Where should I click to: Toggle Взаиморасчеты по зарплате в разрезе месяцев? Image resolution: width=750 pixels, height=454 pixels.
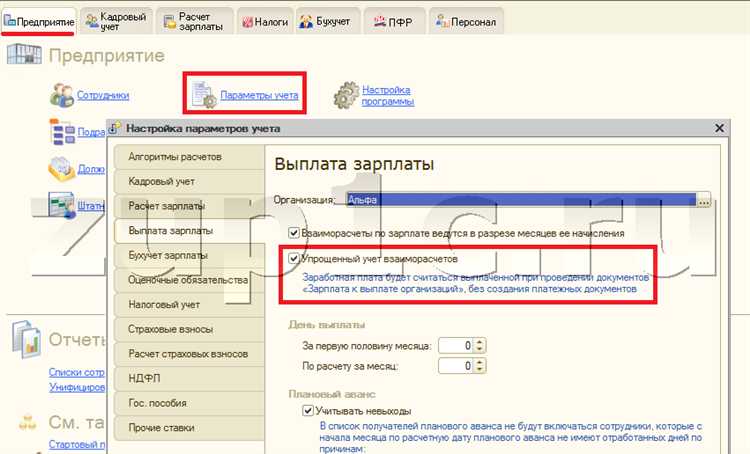pyautogui.click(x=294, y=233)
